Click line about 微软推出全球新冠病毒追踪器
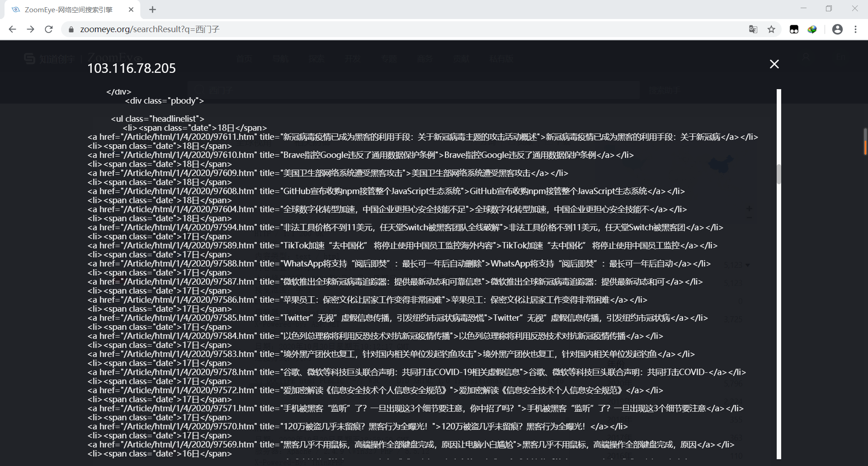The width and height of the screenshot is (868, 466). click(x=395, y=281)
